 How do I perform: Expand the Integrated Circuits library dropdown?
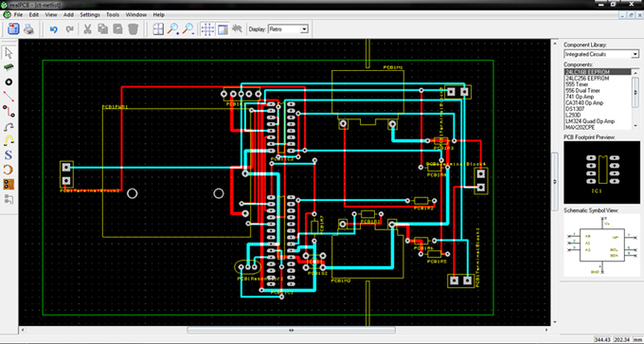[601, 54]
